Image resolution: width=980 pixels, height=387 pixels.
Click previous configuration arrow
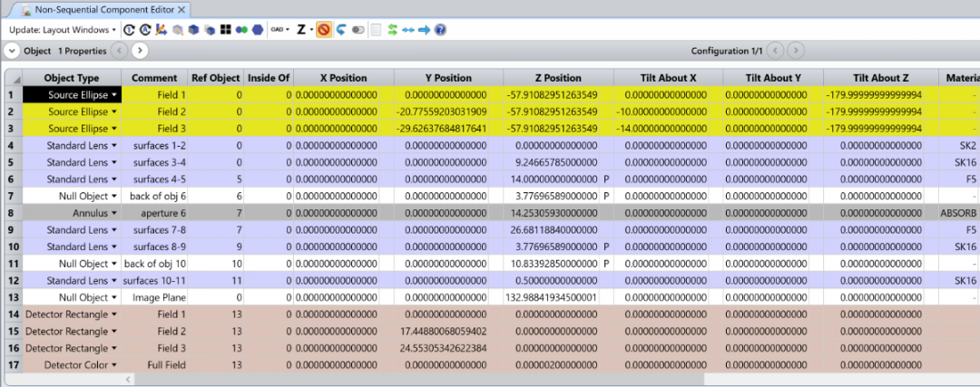[775, 51]
